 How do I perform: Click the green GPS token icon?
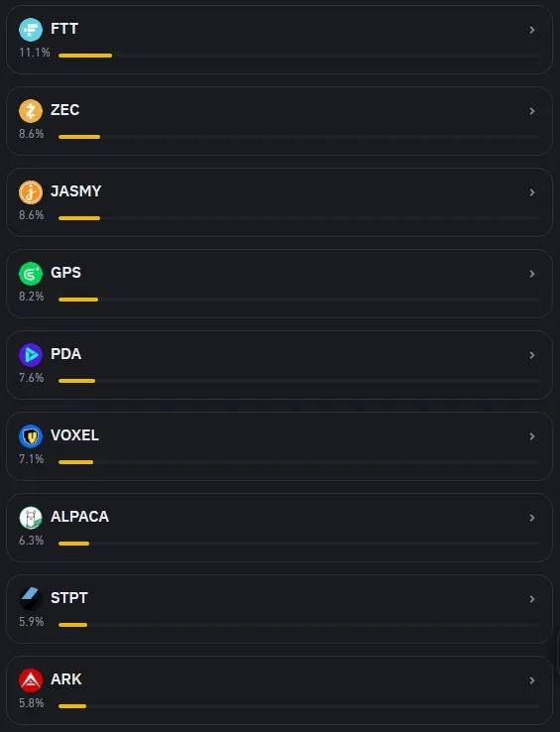pyautogui.click(x=31, y=273)
